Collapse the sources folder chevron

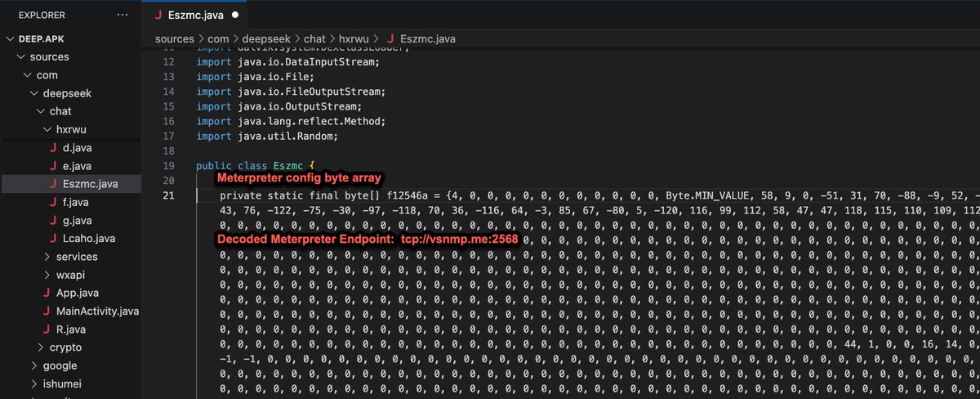pyautogui.click(x=20, y=56)
